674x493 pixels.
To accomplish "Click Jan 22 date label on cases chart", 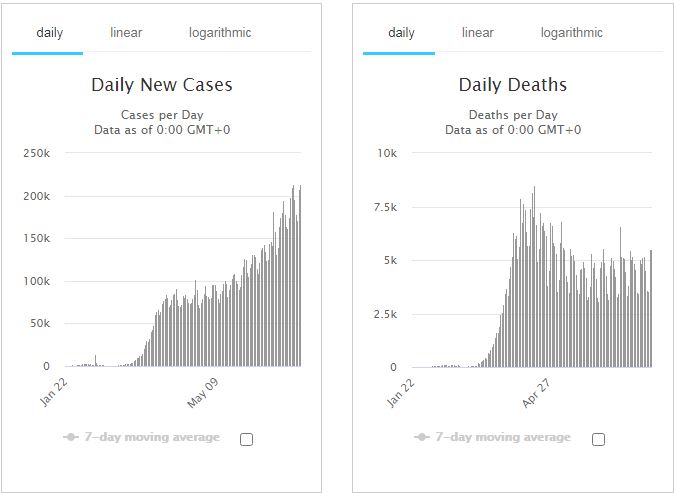I will point(55,391).
